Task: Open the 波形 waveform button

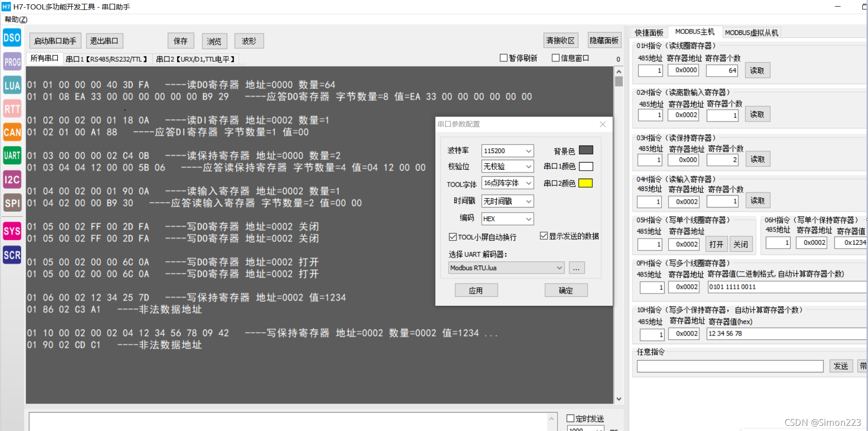Action: [249, 41]
